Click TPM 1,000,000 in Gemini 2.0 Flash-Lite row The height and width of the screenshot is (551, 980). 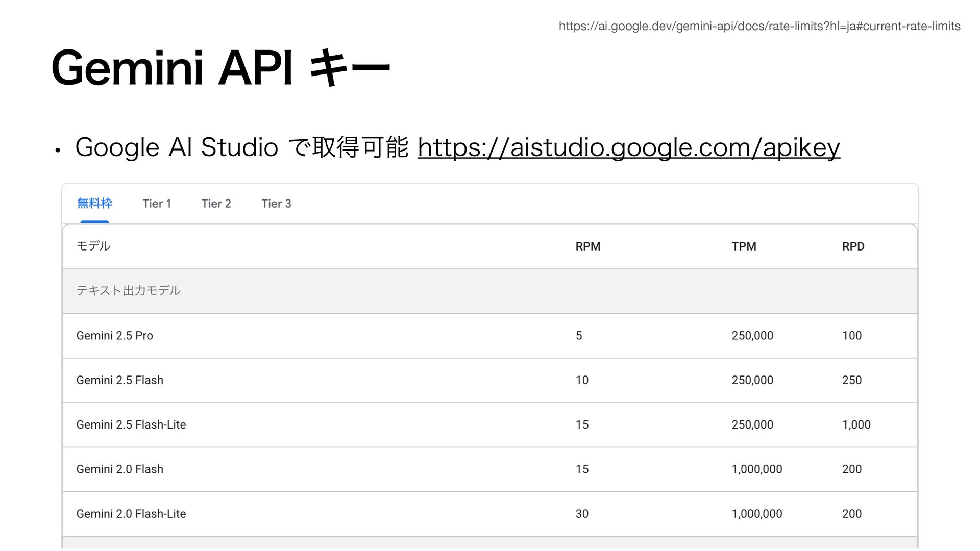[x=757, y=514]
